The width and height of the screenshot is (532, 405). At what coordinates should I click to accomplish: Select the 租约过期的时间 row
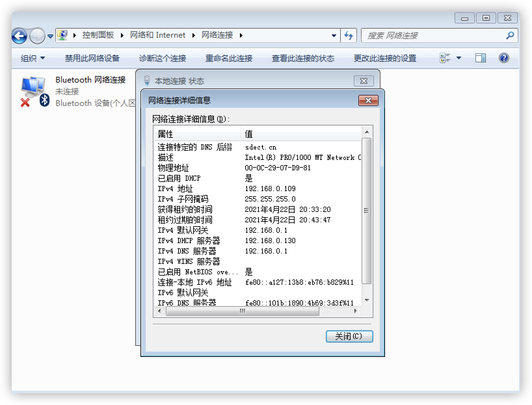pyautogui.click(x=258, y=220)
